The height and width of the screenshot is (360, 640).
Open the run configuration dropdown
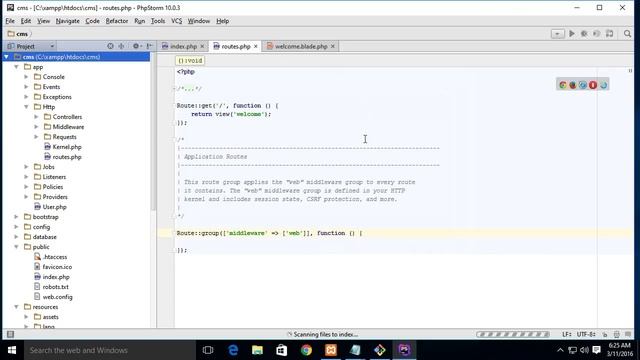(x=557, y=34)
